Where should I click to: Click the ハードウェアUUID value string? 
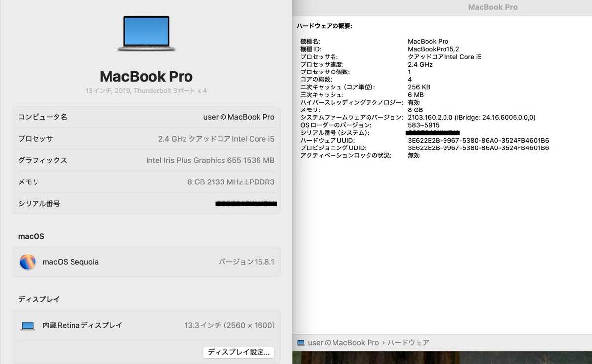pyautogui.click(x=479, y=141)
